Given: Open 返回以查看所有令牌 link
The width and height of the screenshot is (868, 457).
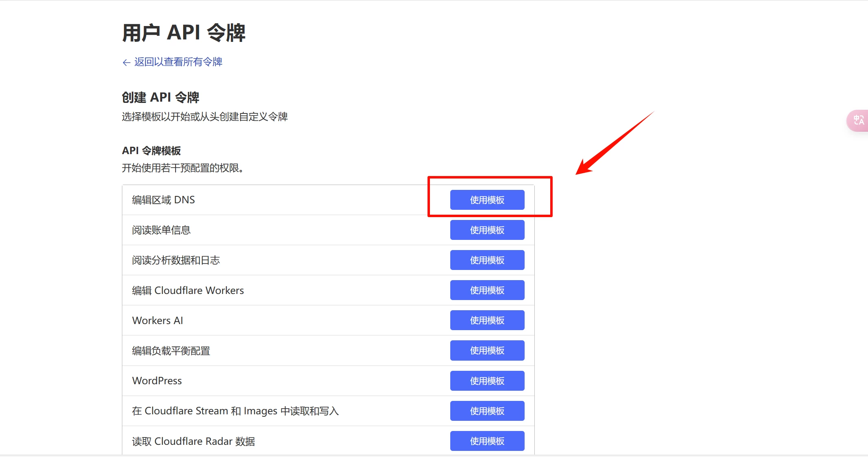Looking at the screenshot, I should coord(178,62).
